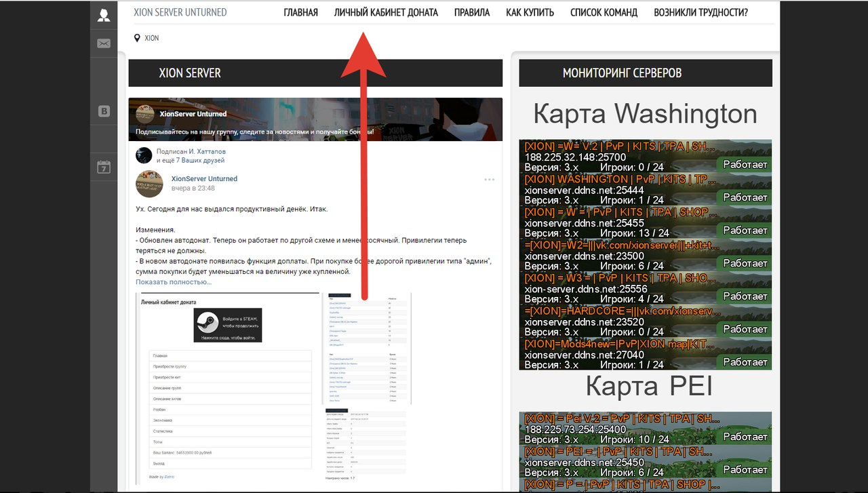This screenshot has width=868, height=493.
Task: Open the user profile sidebar icon
Action: 103,15
